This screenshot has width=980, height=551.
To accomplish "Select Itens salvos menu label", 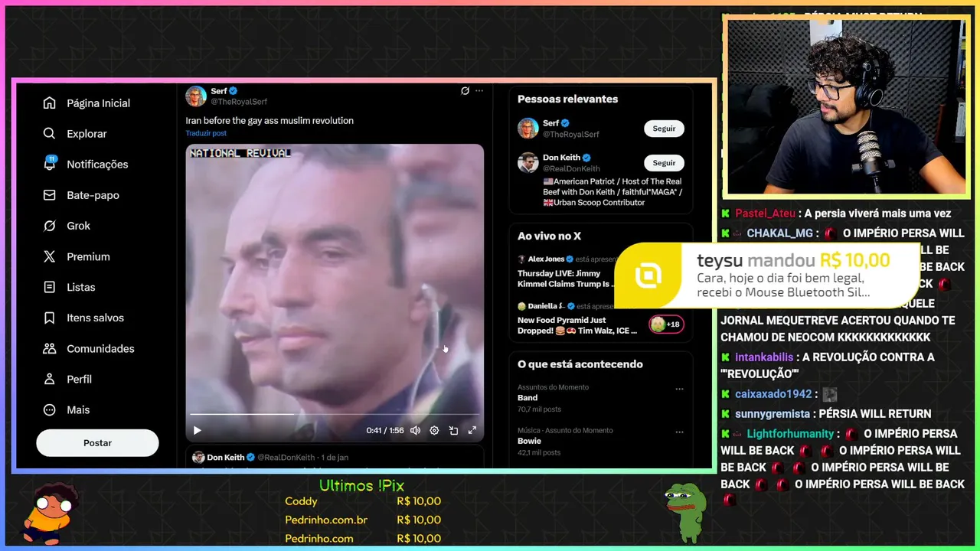I will tap(95, 318).
